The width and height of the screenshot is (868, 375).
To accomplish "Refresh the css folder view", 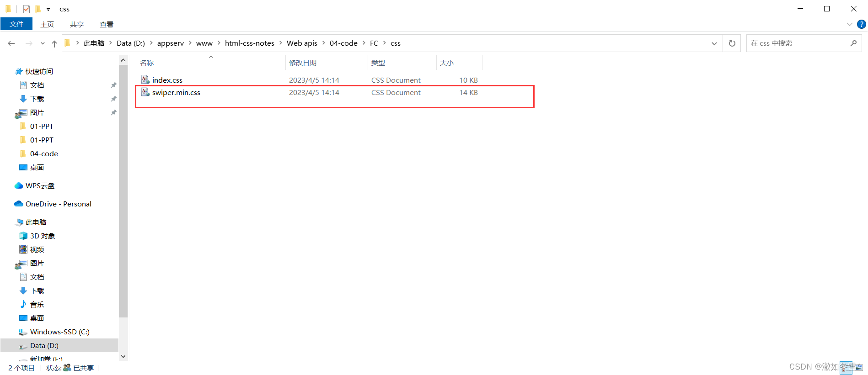I will pos(732,43).
